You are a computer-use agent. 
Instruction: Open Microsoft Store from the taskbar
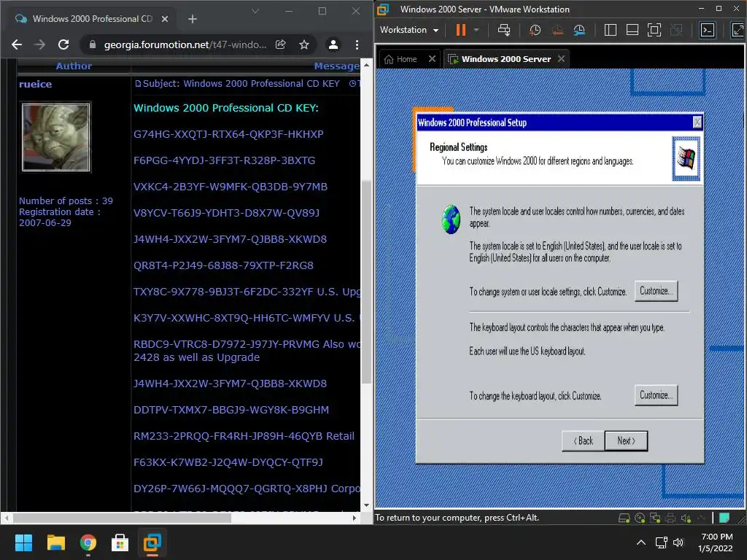[x=120, y=542]
